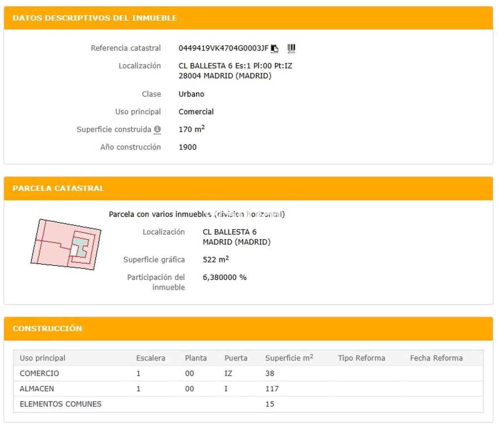The image size is (504, 429).
Task: Click the Uso principal value Comercial
Action: pyautogui.click(x=196, y=112)
